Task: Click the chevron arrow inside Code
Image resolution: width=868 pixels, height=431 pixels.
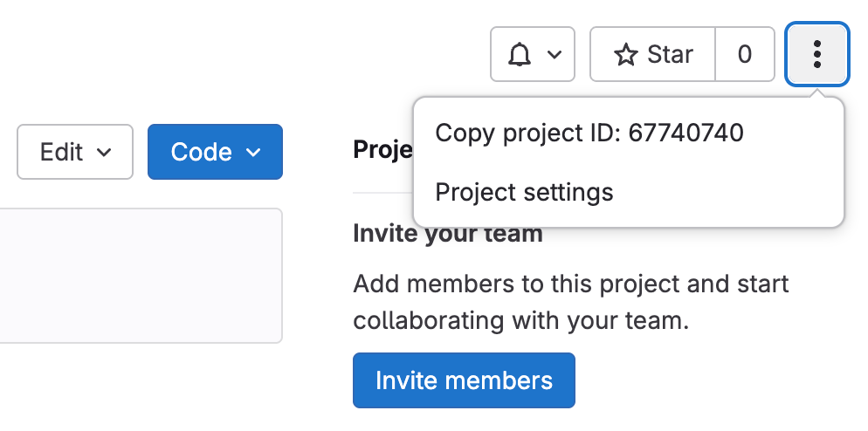Action: 254,153
